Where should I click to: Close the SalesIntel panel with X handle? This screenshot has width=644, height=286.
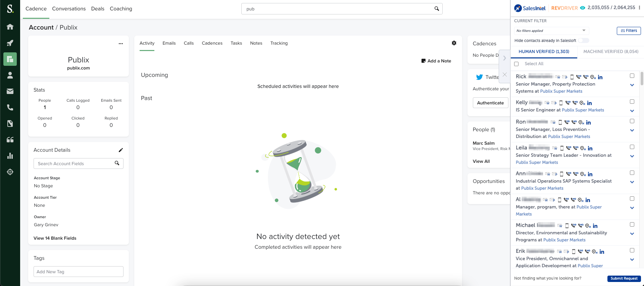tap(504, 75)
